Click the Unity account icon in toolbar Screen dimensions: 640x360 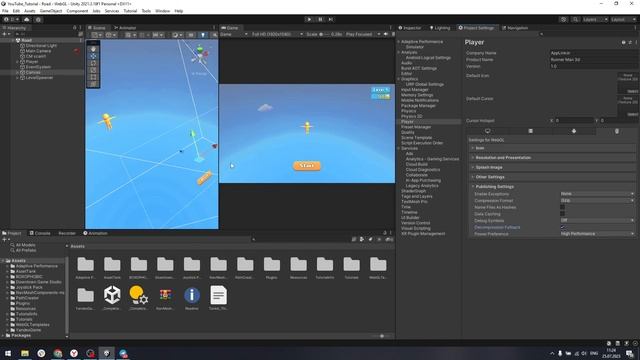[6, 19]
